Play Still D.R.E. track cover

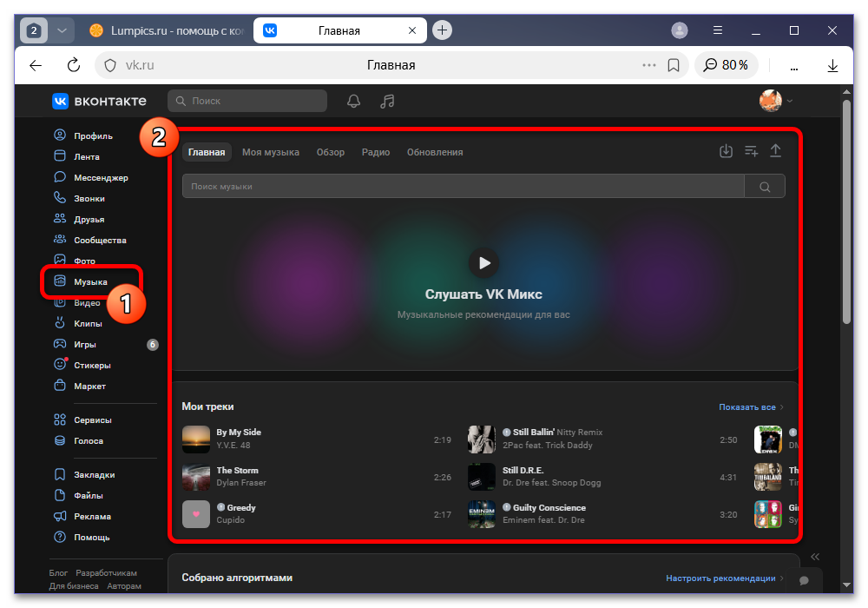[x=482, y=477]
